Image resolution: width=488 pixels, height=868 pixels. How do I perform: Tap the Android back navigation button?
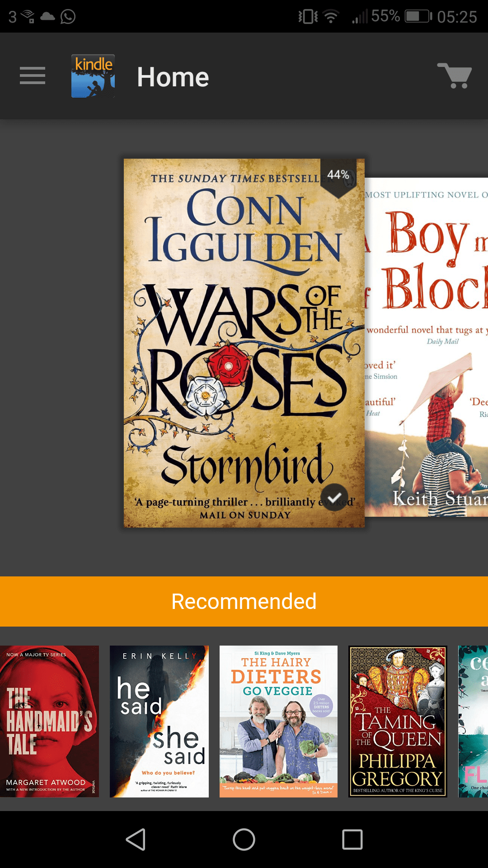[136, 840]
